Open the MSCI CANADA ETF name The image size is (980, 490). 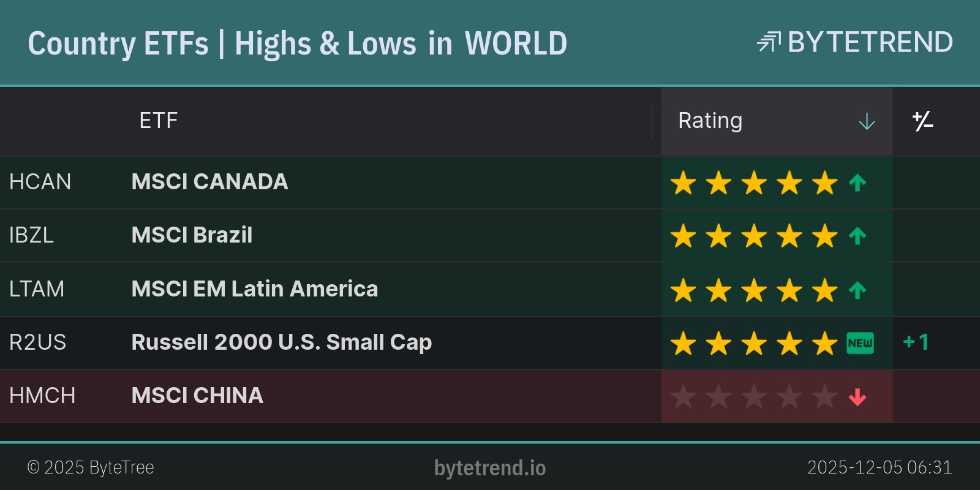209,182
